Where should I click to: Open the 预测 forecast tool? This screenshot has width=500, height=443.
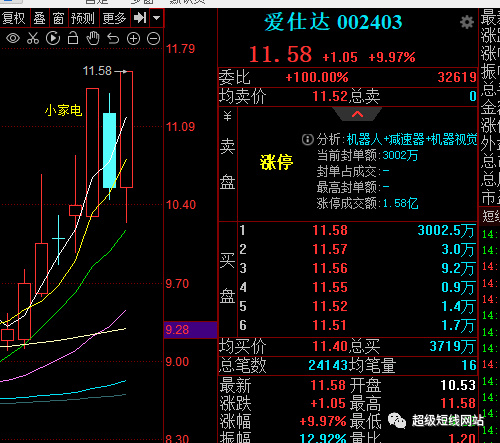point(83,18)
